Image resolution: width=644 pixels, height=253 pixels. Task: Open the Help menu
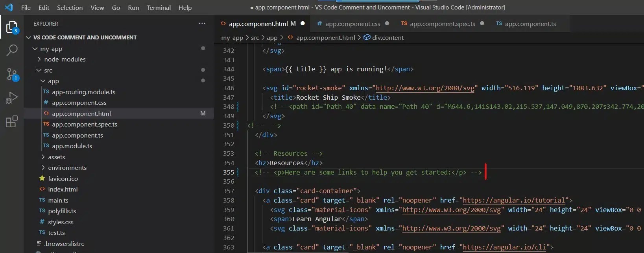coord(185,7)
